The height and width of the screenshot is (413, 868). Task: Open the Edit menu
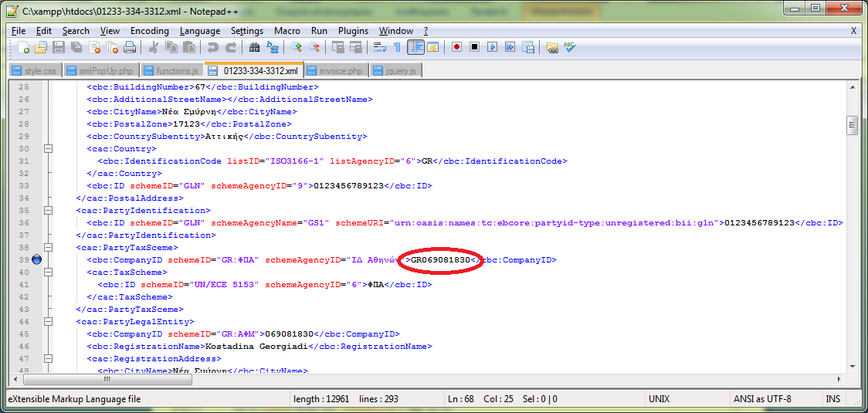(x=44, y=31)
